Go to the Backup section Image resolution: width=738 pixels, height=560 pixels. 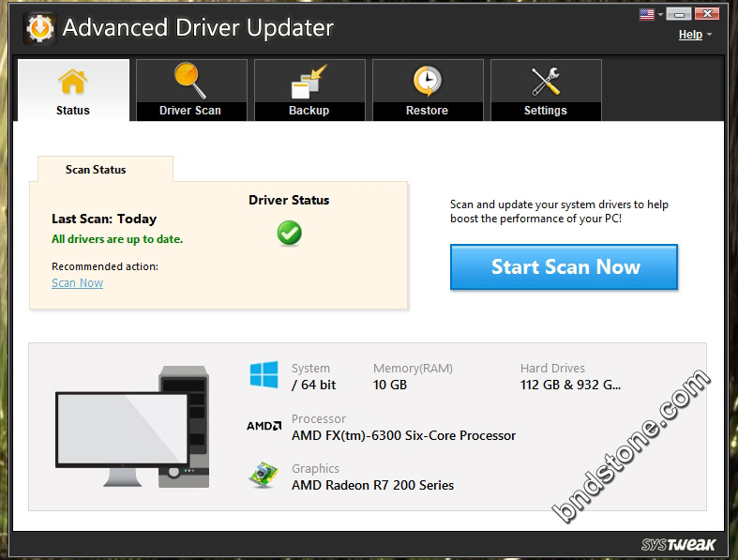309,91
